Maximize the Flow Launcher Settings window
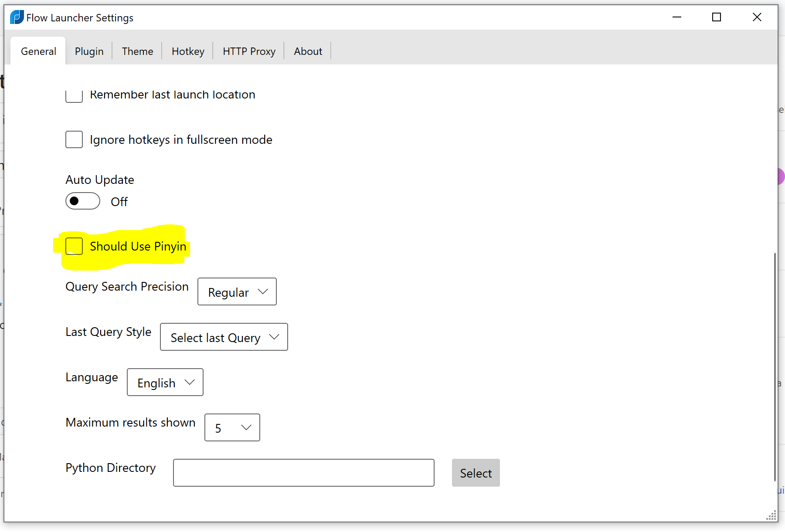 pos(717,17)
